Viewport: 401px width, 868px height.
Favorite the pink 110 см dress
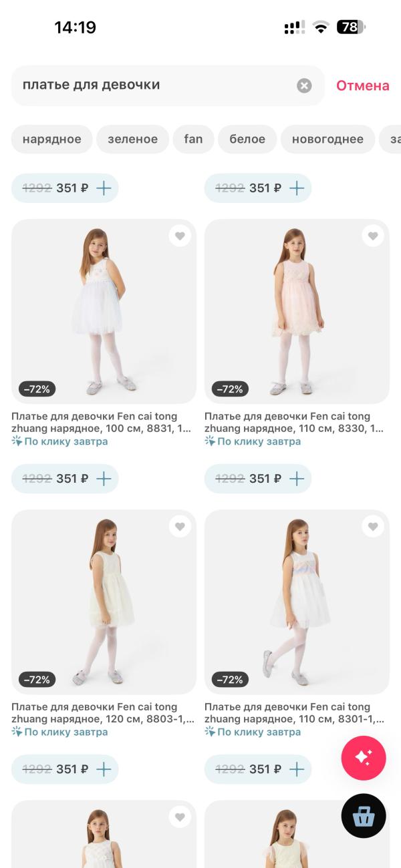pyautogui.click(x=373, y=236)
